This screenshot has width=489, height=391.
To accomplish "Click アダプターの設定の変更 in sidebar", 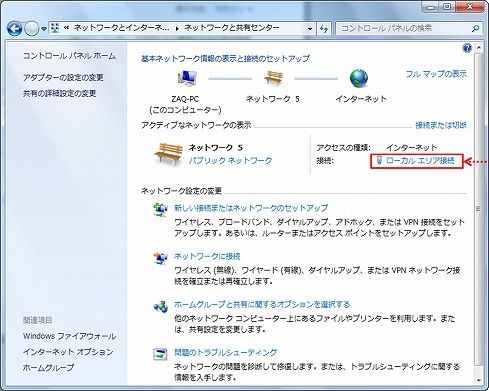I will coord(63,78).
